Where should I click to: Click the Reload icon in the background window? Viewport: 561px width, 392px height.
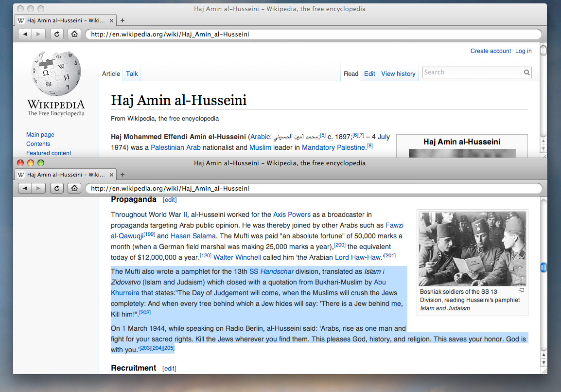[56, 34]
